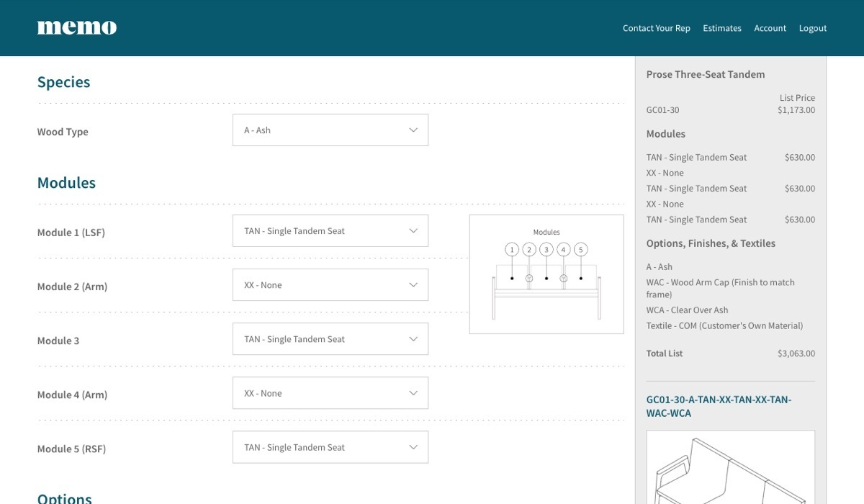Screen dimensions: 864x504
Task: Click the memo logo
Action: click(77, 27)
